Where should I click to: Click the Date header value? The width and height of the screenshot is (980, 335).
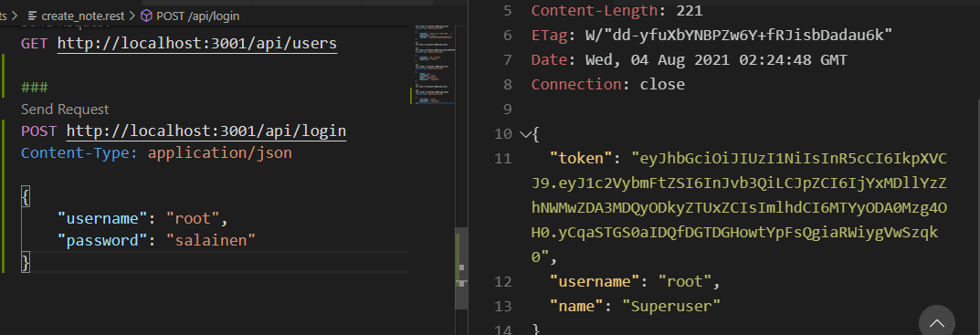tap(716, 60)
